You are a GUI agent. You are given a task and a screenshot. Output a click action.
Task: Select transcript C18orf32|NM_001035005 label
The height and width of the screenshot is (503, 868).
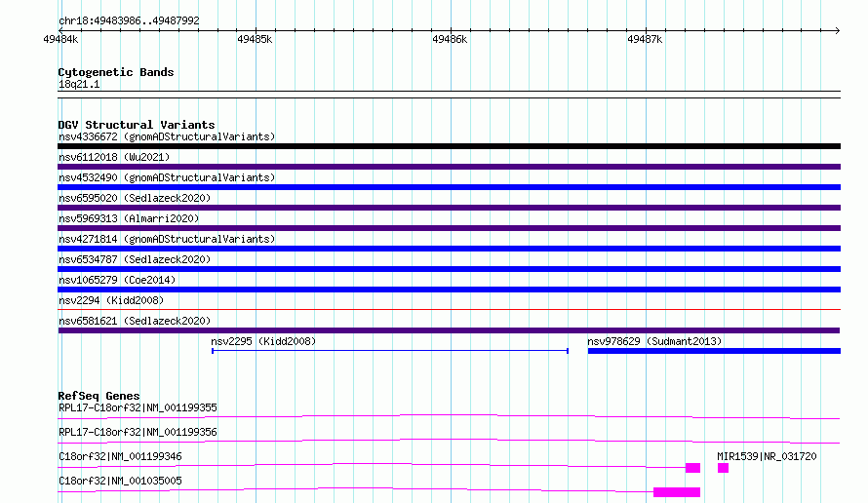(x=120, y=481)
